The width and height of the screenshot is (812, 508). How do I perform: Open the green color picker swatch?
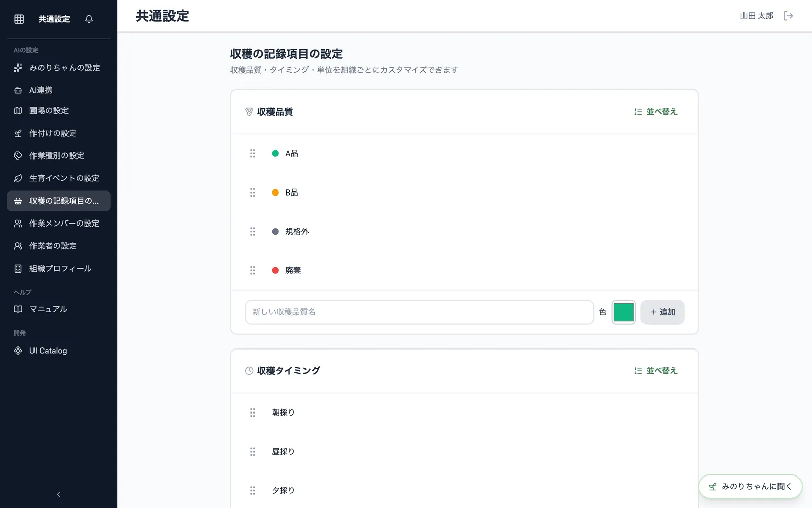coord(623,312)
